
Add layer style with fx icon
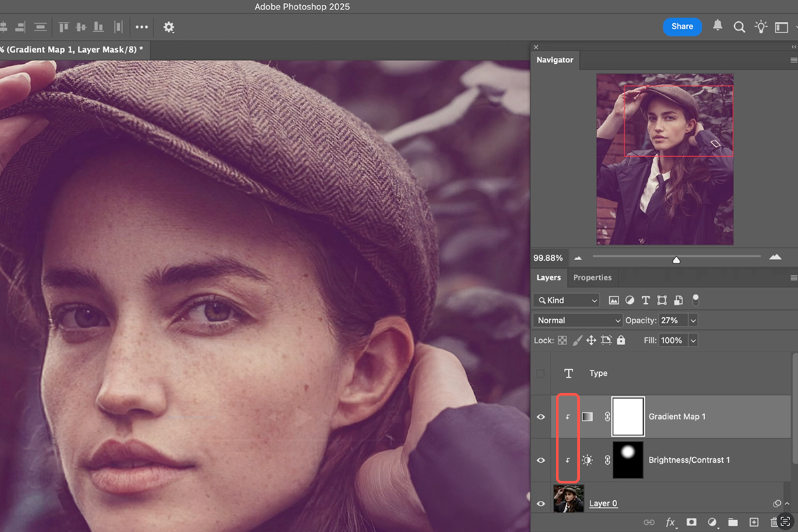[x=670, y=522]
